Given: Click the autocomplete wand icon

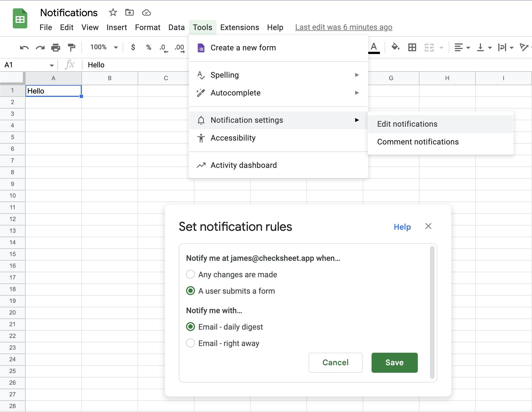Looking at the screenshot, I should coord(201,93).
